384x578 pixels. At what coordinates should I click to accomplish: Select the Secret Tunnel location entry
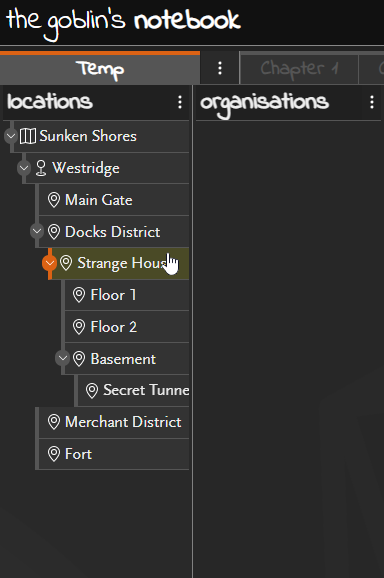(133, 390)
